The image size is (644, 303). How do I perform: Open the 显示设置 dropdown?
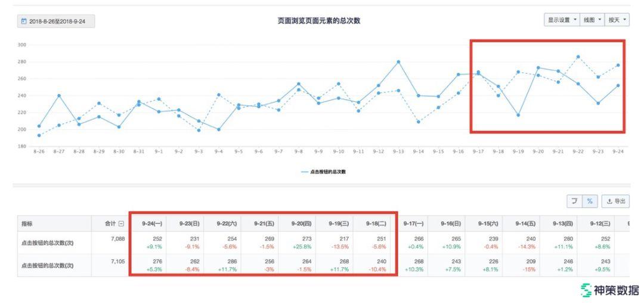tap(562, 20)
